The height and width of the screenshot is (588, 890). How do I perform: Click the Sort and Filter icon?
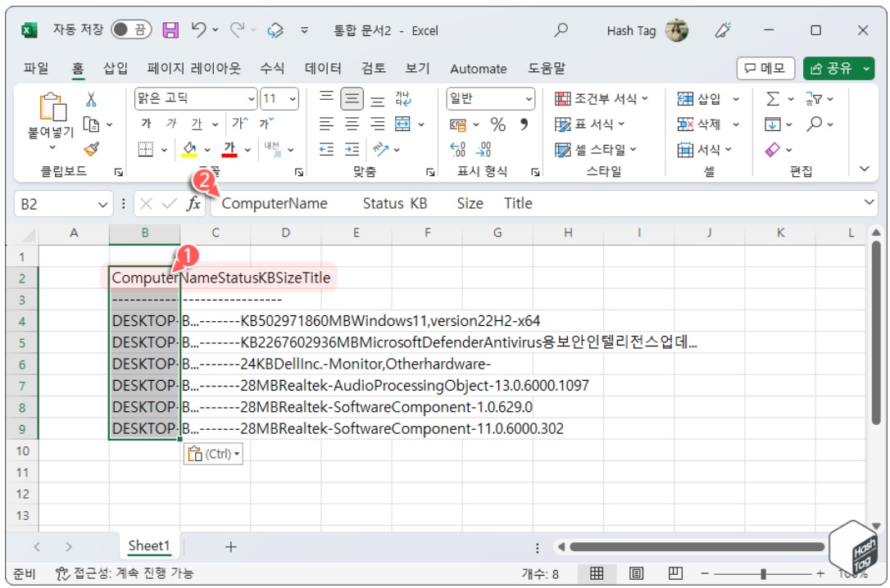(813, 98)
